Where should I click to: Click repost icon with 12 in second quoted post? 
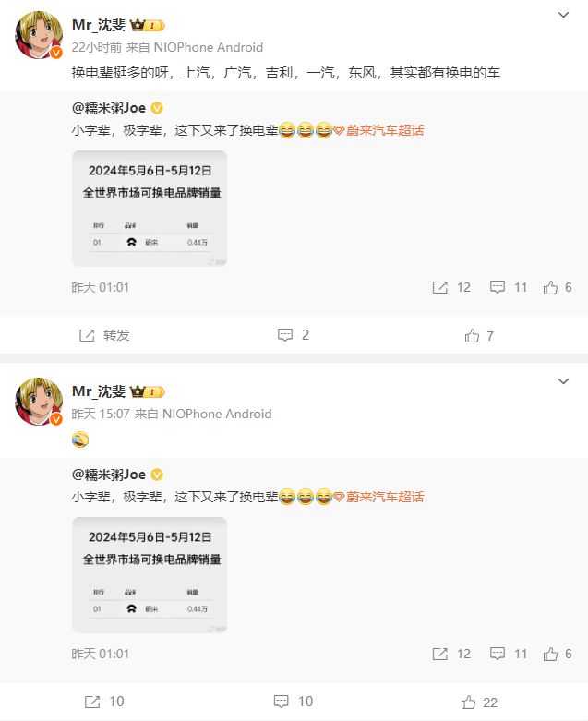pyautogui.click(x=440, y=654)
